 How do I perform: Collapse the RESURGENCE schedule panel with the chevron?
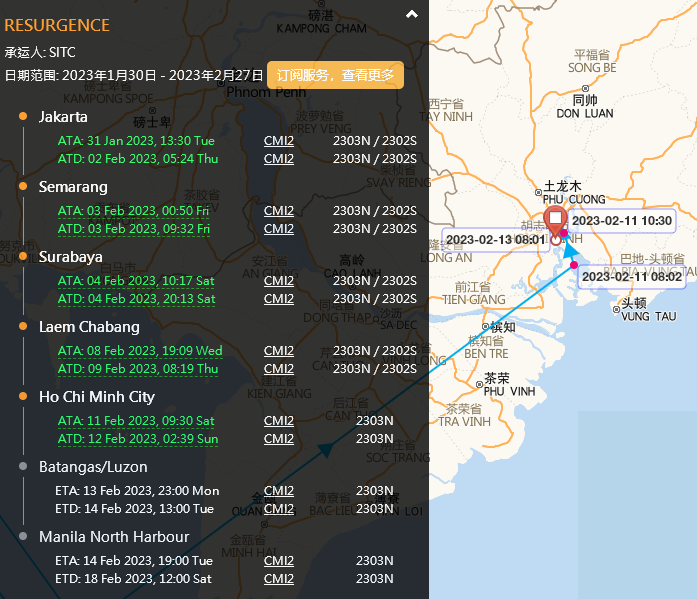pyautogui.click(x=411, y=15)
